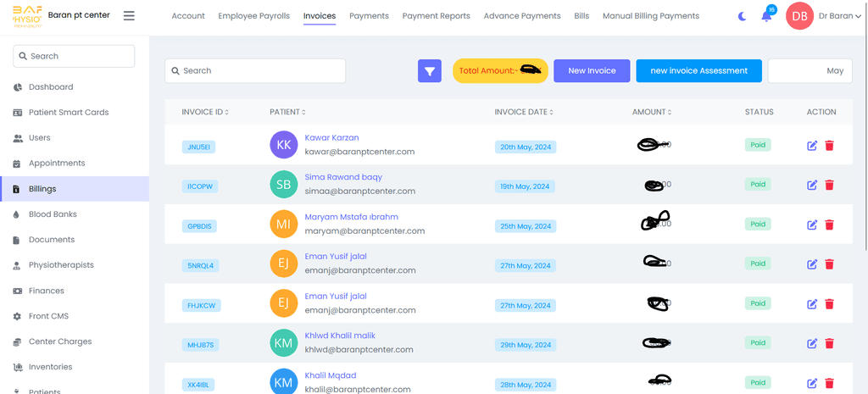
Task: Open the Kawar Karzan patient link
Action: coord(331,138)
